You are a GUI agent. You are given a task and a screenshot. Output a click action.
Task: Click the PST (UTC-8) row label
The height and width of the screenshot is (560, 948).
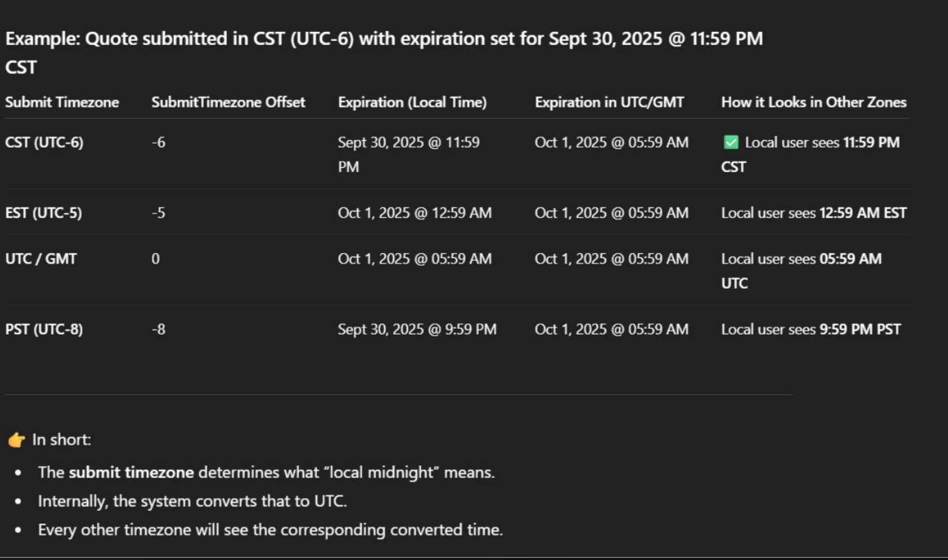coord(44,330)
